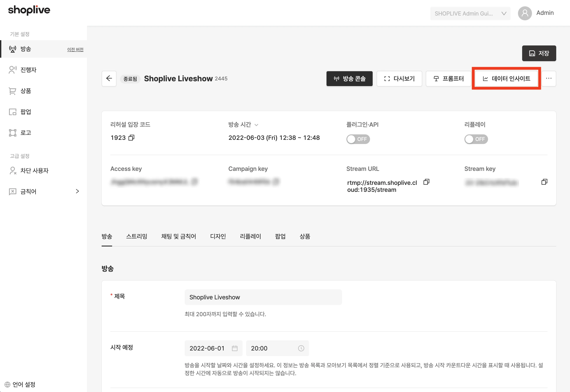
Task: Open calendar icon in start date field
Action: point(235,348)
